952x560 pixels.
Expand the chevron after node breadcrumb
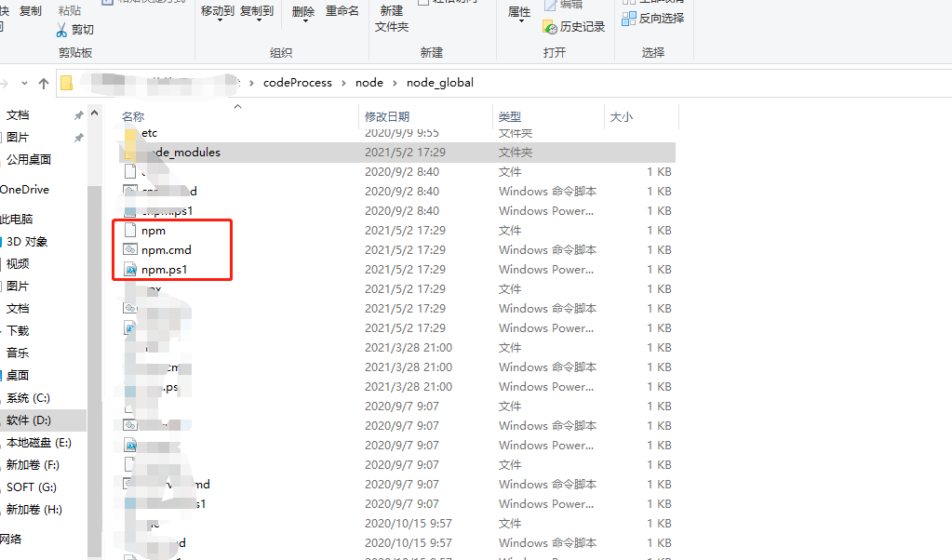coord(395,83)
